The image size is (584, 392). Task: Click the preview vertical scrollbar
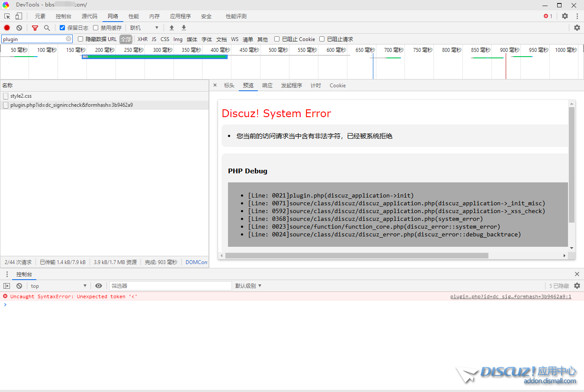click(571, 165)
